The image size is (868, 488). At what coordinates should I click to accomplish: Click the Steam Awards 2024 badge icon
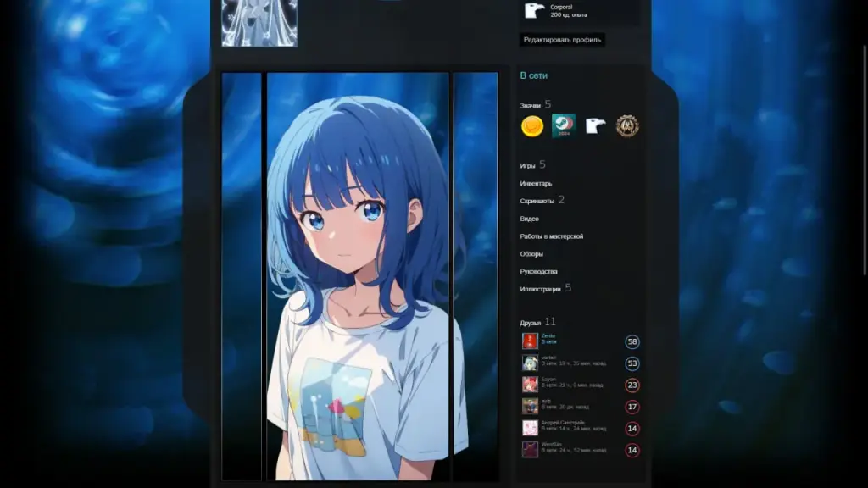(x=565, y=125)
